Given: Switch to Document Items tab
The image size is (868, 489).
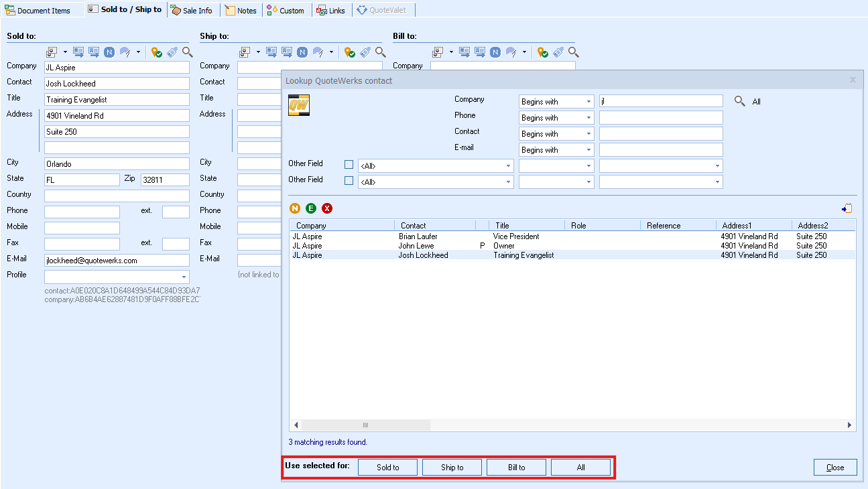Looking at the screenshot, I should (x=38, y=10).
